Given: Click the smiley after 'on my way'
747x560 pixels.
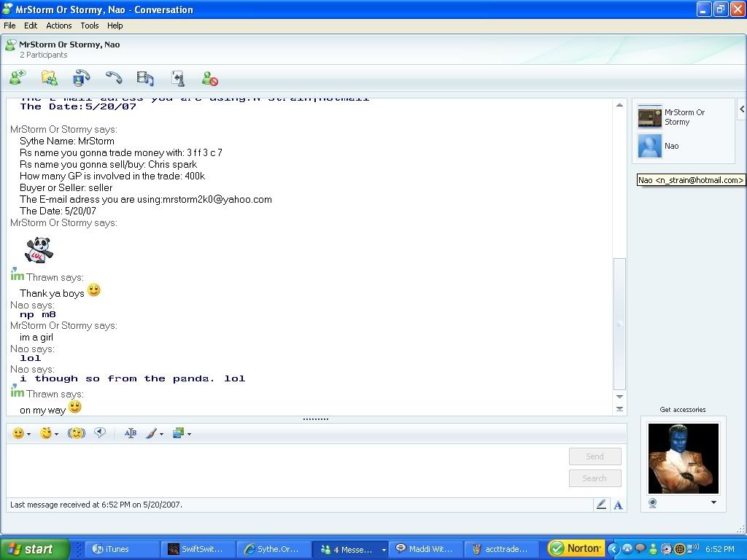Looking at the screenshot, I should click(x=75, y=407).
